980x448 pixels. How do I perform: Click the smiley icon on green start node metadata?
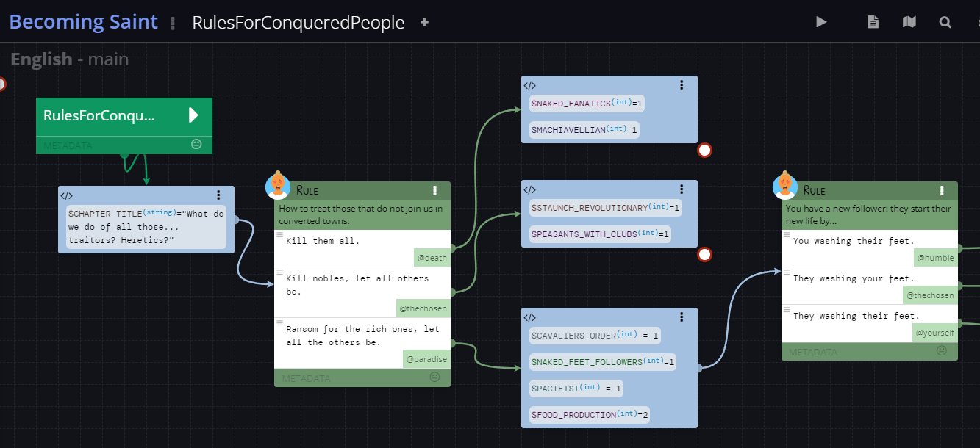click(x=196, y=145)
